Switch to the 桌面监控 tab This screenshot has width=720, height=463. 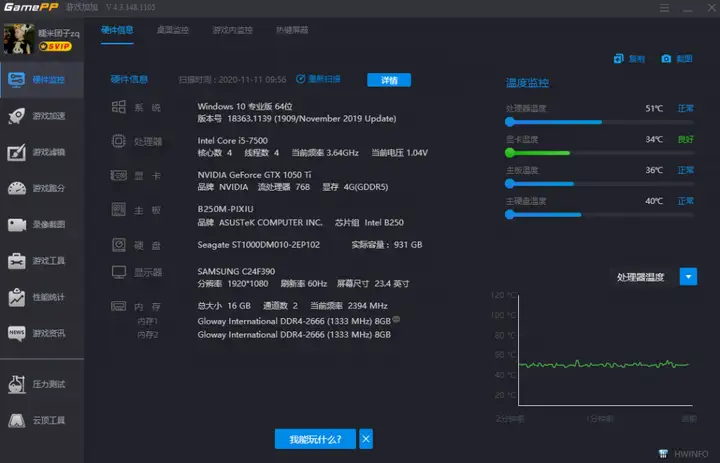pyautogui.click(x=173, y=30)
